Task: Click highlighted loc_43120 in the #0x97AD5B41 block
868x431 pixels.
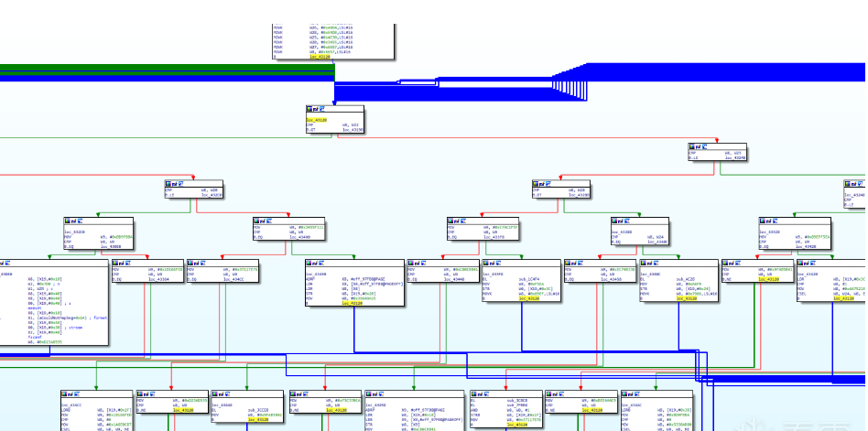Action: (769, 279)
